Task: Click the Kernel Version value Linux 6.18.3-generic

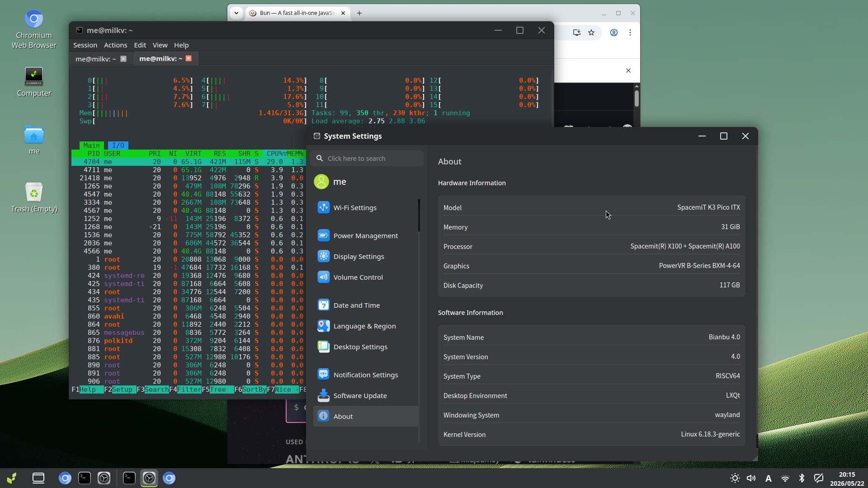Action: 710,434
